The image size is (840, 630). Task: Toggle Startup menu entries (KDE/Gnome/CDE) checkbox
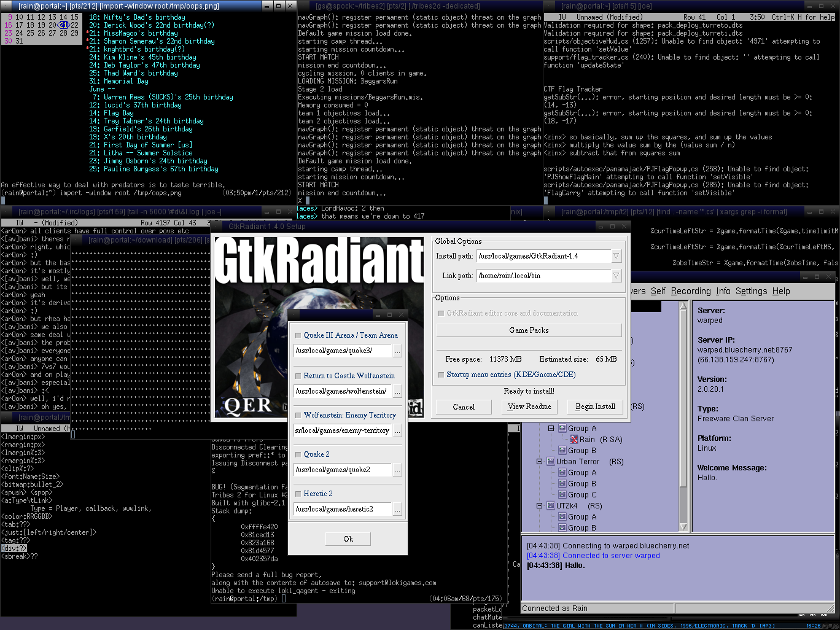coord(441,375)
